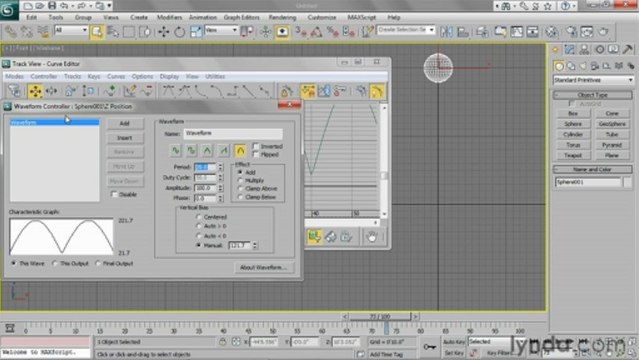Toggle the Angle Snap icon
Image resolution: width=639 pixels, height=360 pixels.
(316, 31)
